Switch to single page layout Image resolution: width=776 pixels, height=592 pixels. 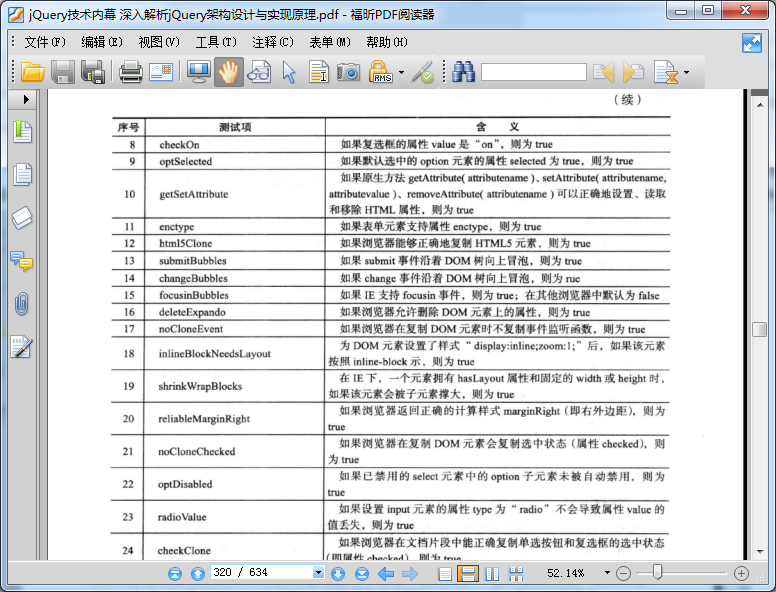[445, 574]
